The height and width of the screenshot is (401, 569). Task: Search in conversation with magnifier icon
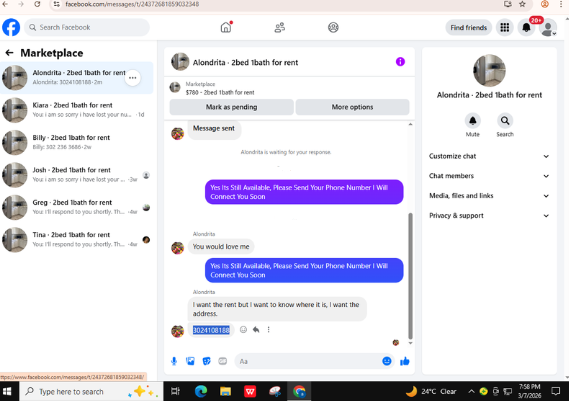[505, 121]
